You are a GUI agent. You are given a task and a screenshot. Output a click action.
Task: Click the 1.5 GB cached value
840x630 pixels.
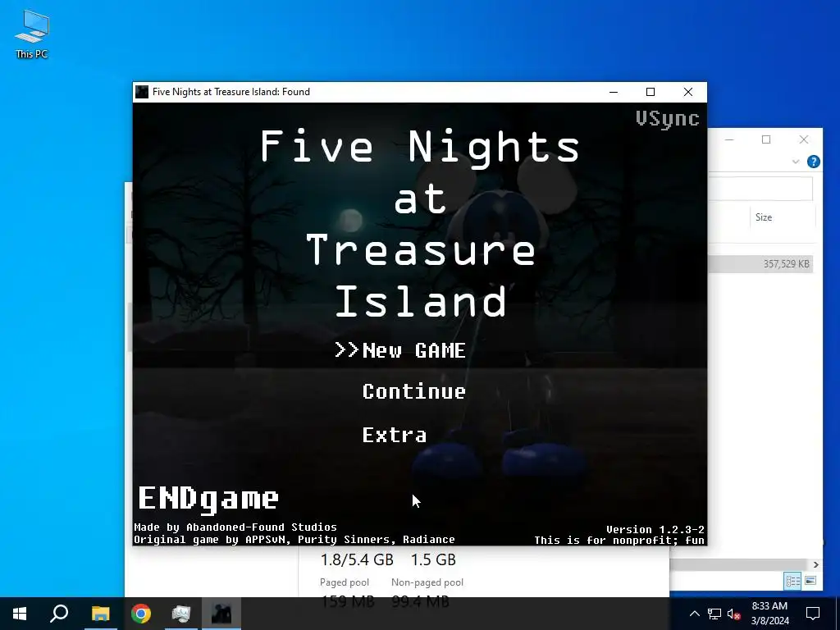click(x=433, y=559)
